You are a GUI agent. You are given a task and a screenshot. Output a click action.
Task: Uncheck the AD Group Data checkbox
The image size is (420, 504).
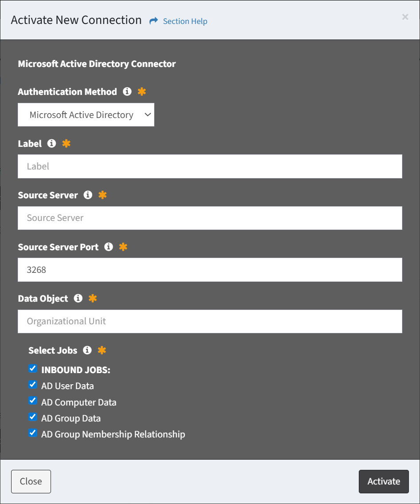(x=32, y=417)
